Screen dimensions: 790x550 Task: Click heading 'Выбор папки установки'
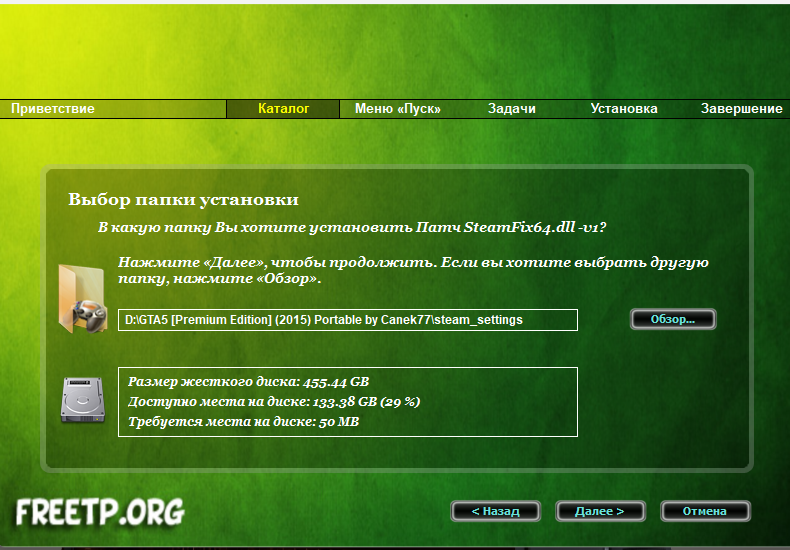(x=183, y=199)
